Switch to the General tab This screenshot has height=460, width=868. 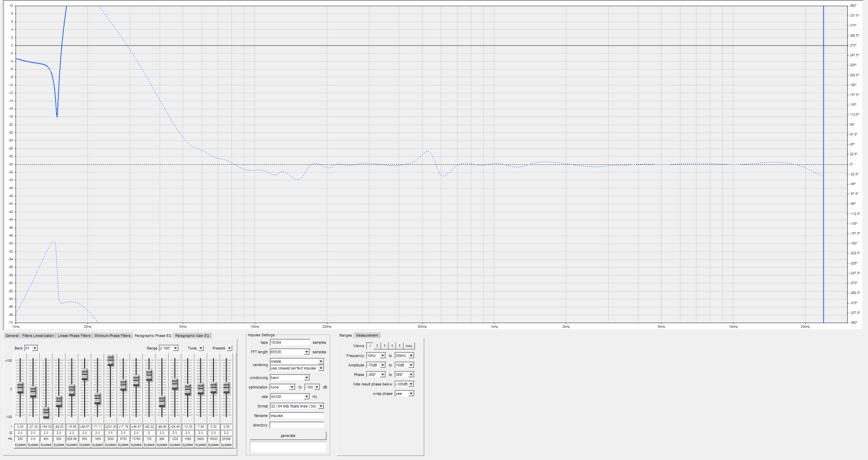(12, 336)
